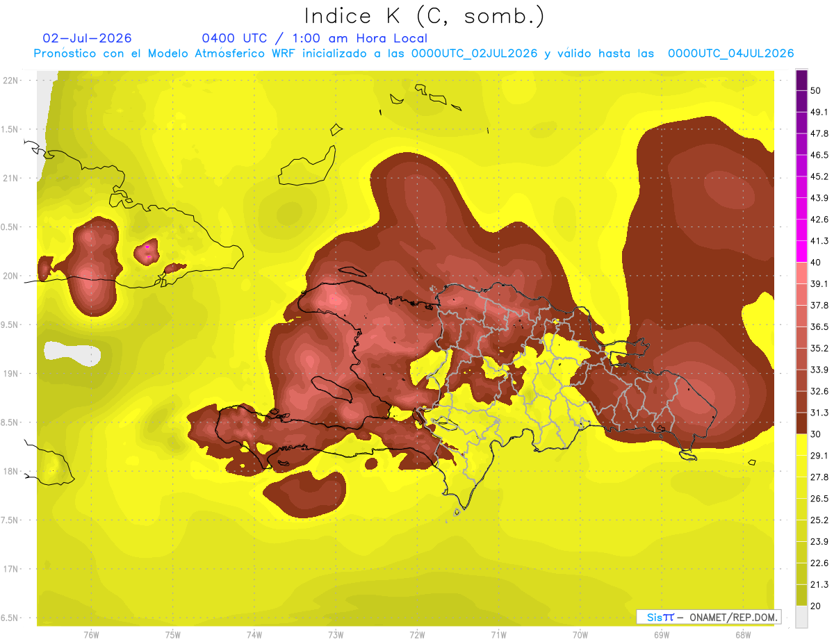Image resolution: width=834 pixels, height=644 pixels.
Task: Click the '71W' longitude label
Action: 498,635
